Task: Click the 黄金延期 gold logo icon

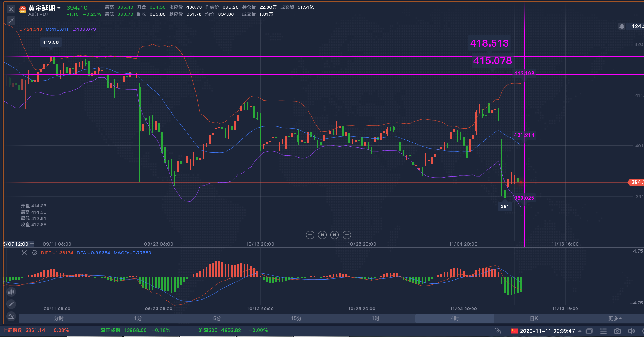Action: [23, 9]
